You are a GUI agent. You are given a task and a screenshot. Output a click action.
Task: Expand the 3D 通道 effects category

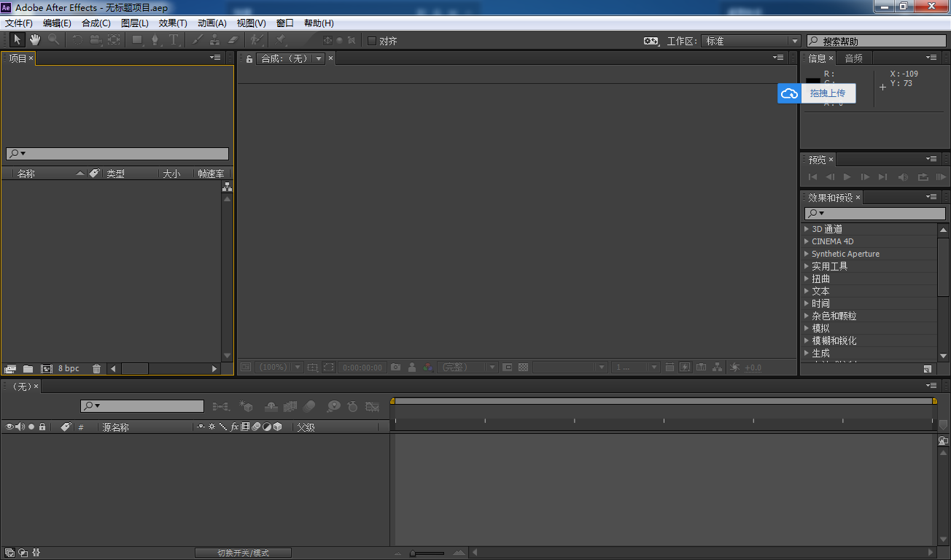pyautogui.click(x=807, y=229)
